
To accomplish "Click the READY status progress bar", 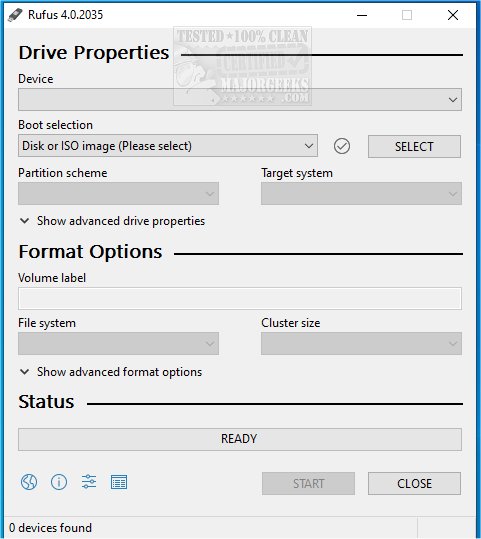I will pyautogui.click(x=240, y=439).
